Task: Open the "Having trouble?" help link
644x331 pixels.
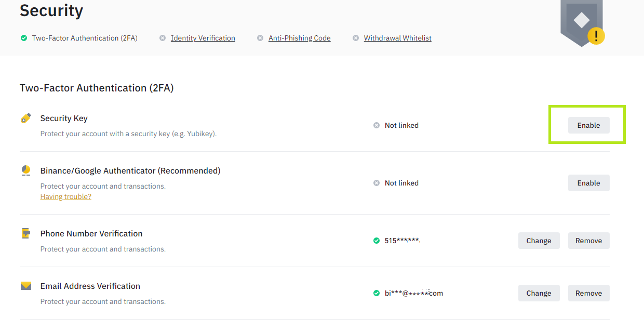Action: coord(66,196)
